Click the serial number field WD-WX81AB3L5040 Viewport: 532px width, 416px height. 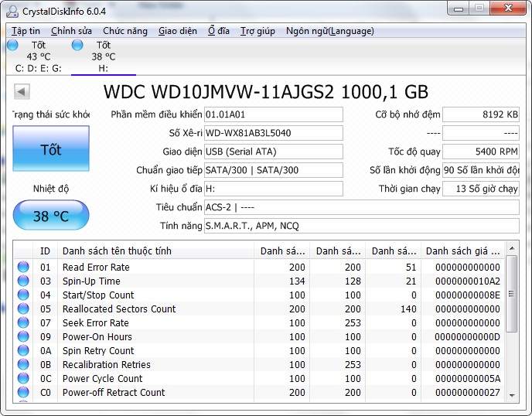(x=274, y=133)
